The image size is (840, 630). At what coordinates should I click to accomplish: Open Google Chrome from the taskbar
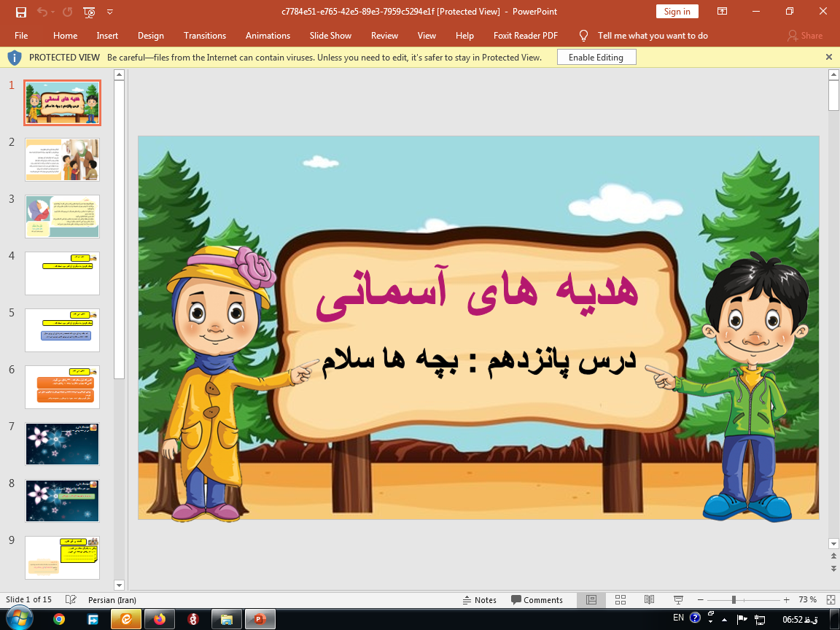tap(59, 619)
